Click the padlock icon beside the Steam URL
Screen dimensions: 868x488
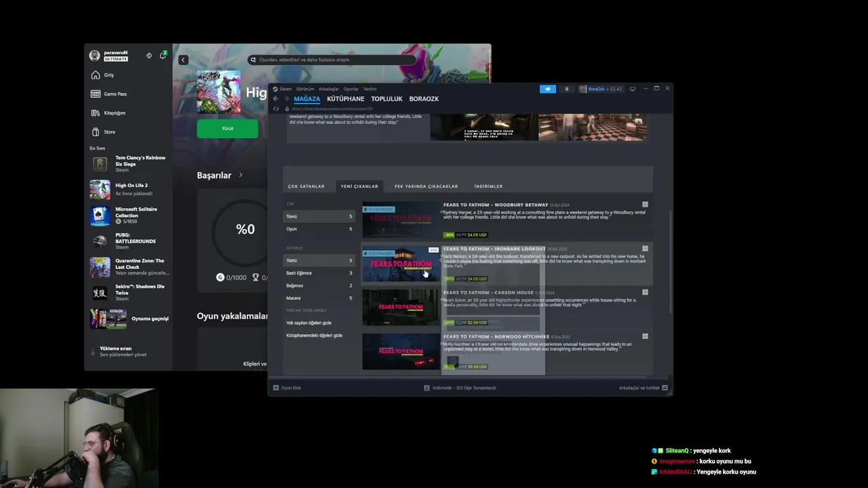coord(287,108)
